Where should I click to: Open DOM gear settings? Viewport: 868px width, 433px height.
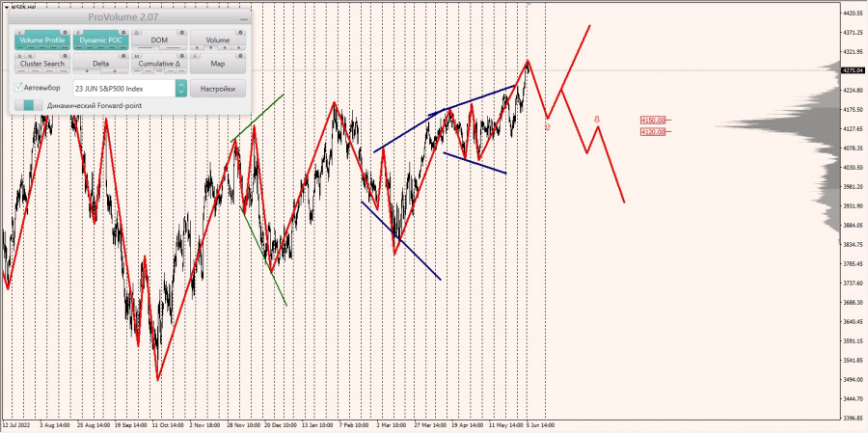(182, 33)
